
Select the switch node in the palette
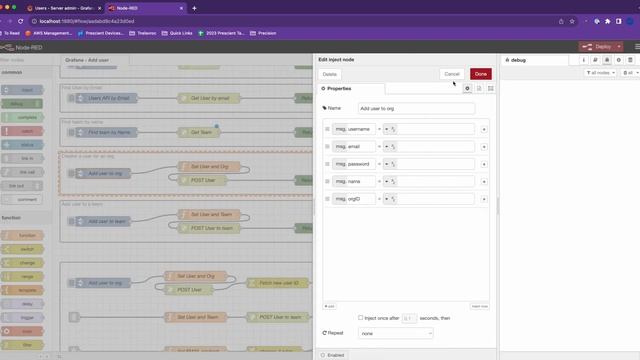[x=22, y=249]
